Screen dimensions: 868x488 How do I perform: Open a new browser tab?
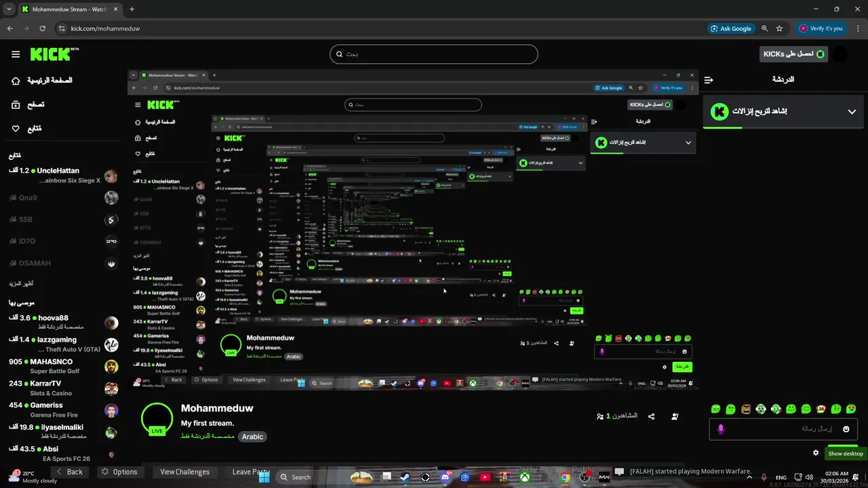(x=132, y=9)
